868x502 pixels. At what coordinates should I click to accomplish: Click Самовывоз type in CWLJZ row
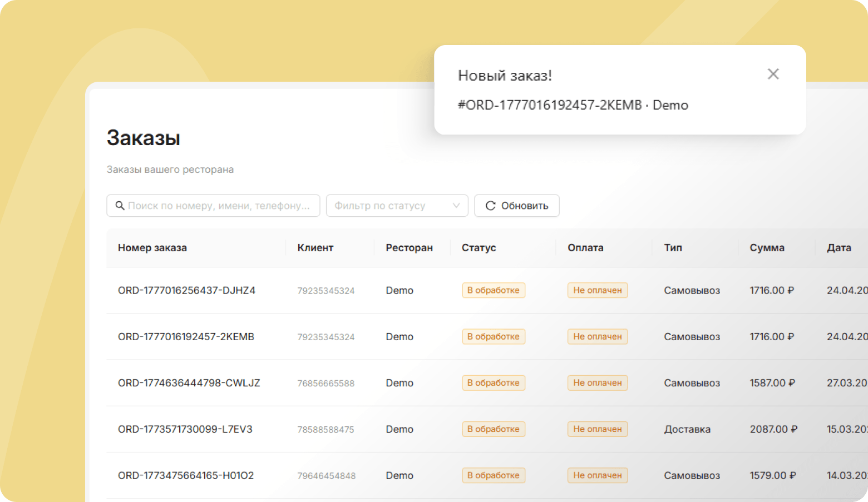point(692,383)
